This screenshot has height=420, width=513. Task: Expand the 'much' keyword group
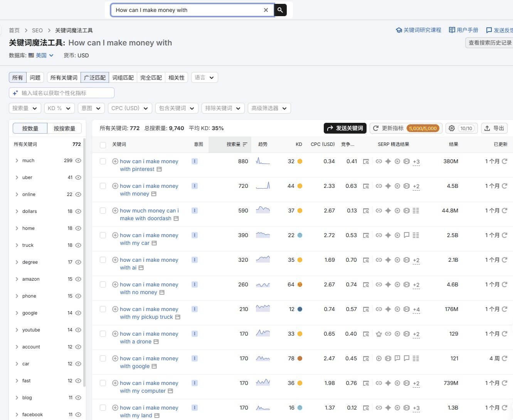pos(17,161)
